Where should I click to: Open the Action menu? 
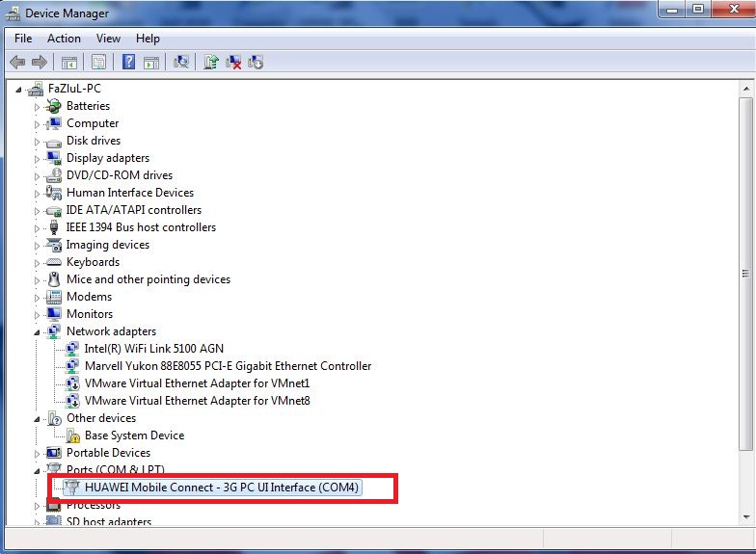(64, 39)
